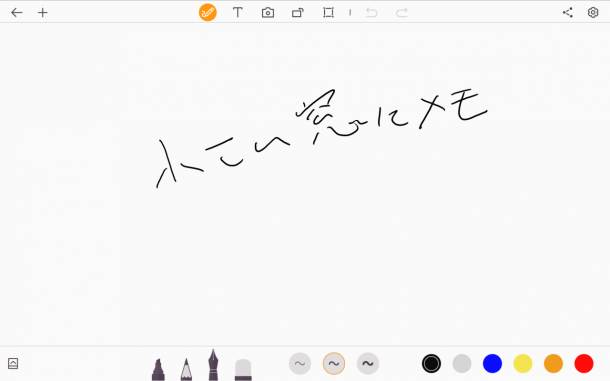
Task: Switch to the Text tool
Action: [x=238, y=12]
